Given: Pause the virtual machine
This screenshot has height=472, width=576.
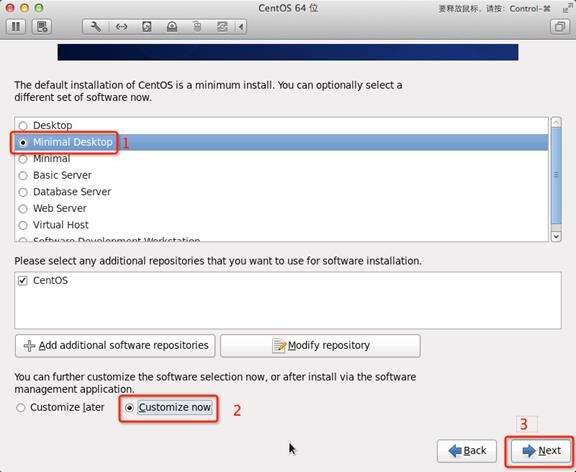Looking at the screenshot, I should click(16, 26).
